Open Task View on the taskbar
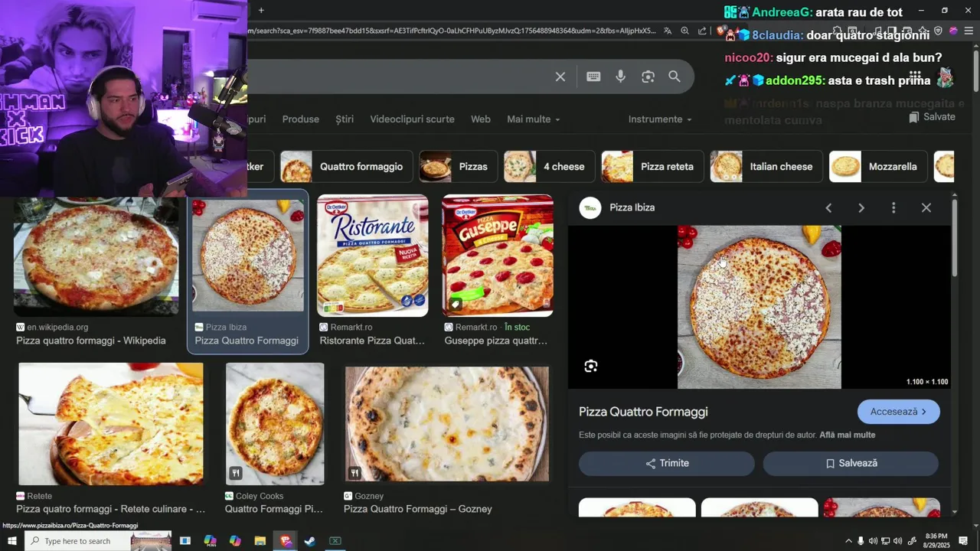Screen dimensions: 980x551 tap(185, 541)
